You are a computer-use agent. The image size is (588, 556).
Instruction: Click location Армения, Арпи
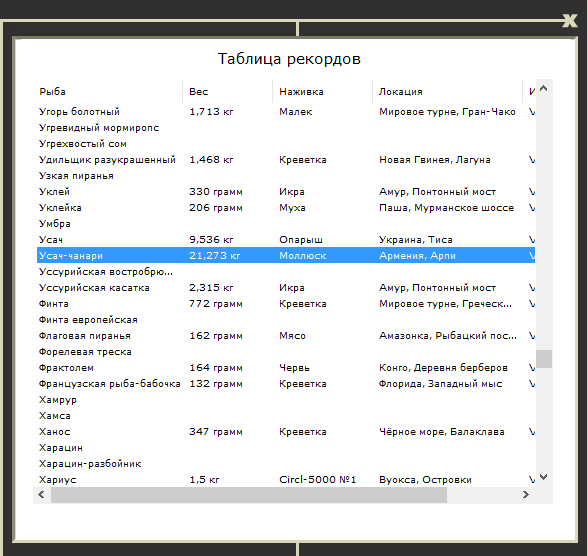tap(417, 256)
